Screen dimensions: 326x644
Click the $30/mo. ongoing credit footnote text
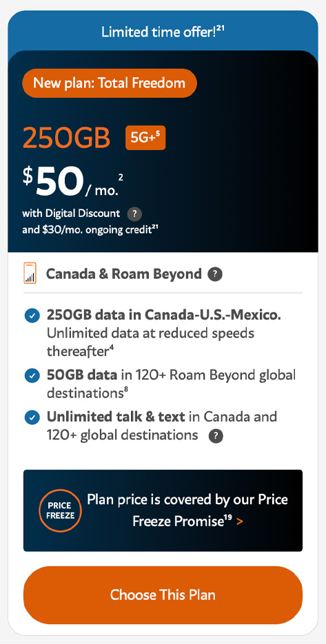pyautogui.click(x=90, y=229)
